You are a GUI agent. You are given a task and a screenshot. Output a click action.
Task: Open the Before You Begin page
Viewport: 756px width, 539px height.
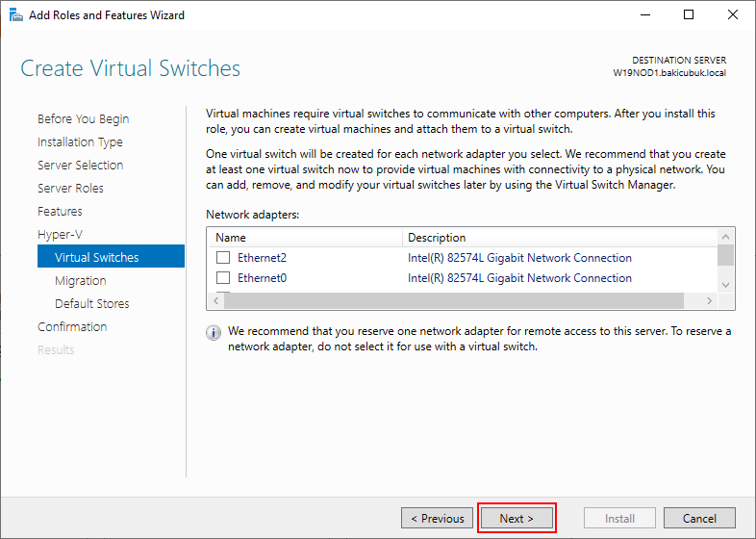(83, 119)
